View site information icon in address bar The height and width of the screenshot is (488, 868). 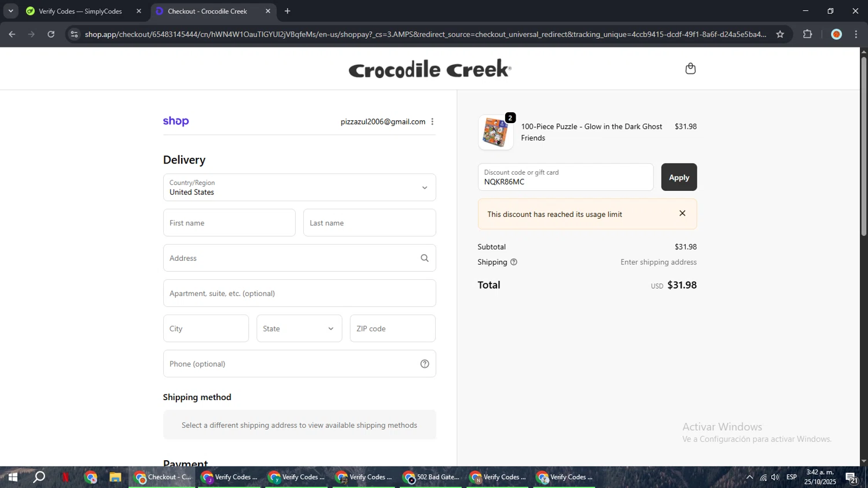(x=73, y=34)
